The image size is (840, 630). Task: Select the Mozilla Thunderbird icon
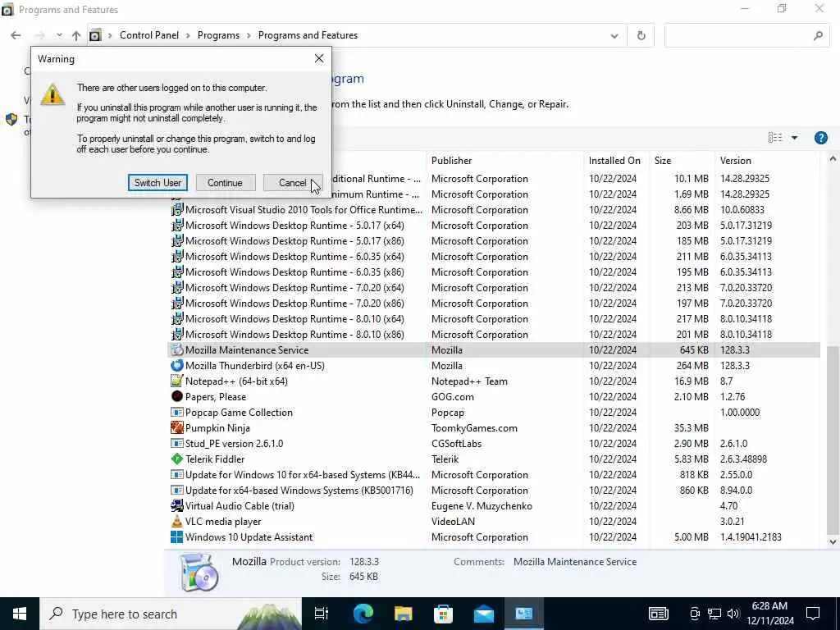point(177,365)
